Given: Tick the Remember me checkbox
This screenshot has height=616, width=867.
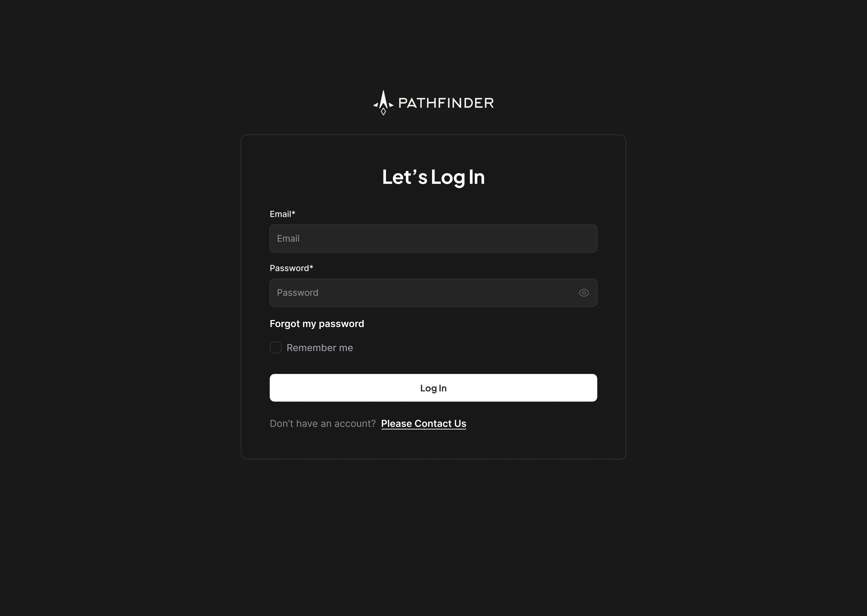Looking at the screenshot, I should pos(276,348).
